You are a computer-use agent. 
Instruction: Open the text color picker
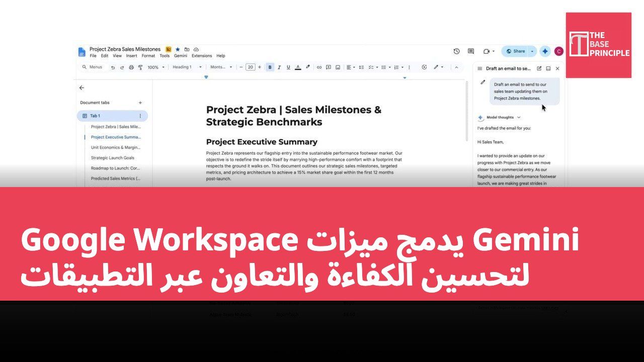pyautogui.click(x=298, y=67)
